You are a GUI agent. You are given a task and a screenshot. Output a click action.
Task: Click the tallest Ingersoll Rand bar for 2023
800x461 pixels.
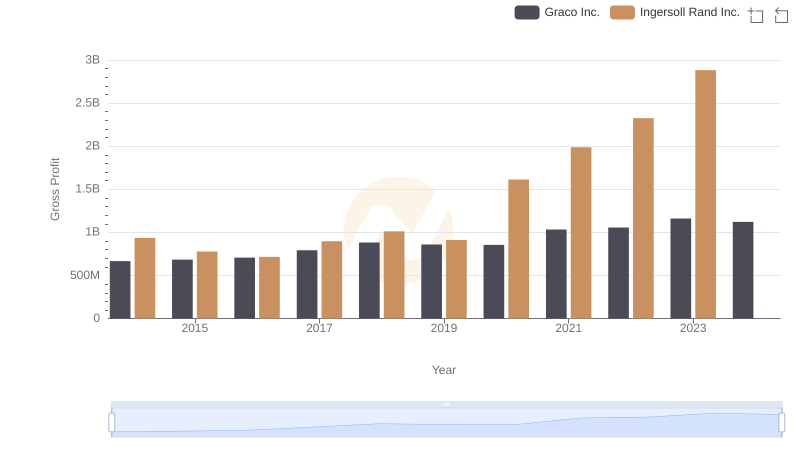(705, 194)
